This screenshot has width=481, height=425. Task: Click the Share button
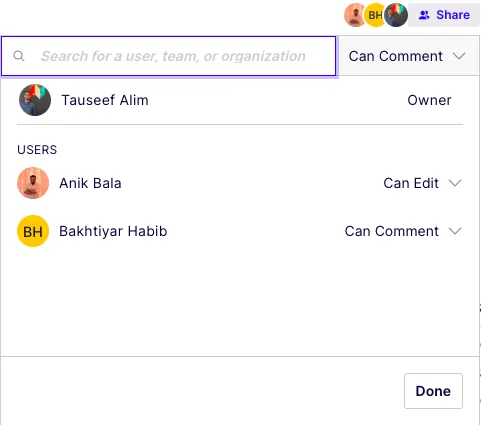[444, 15]
